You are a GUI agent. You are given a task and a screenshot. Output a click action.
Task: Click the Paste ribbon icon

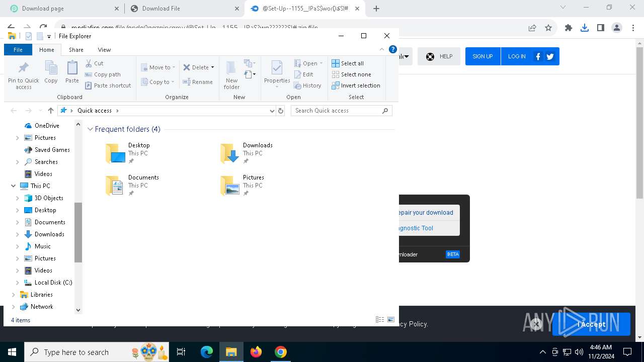(x=72, y=72)
